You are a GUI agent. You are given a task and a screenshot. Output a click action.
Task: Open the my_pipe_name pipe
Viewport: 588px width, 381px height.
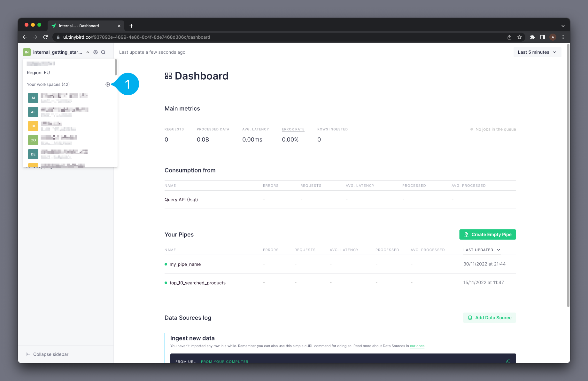[x=185, y=264]
